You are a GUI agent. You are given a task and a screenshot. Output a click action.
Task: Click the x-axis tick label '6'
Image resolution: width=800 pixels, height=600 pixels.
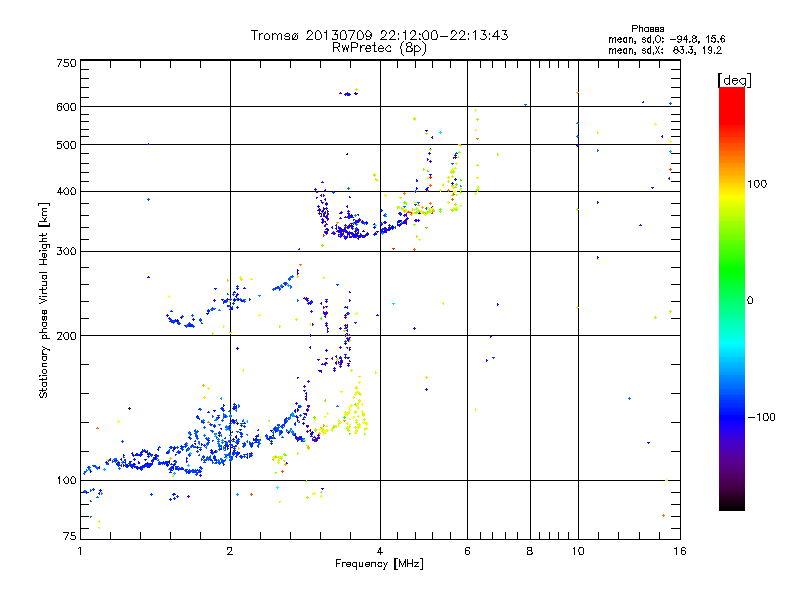point(467,551)
